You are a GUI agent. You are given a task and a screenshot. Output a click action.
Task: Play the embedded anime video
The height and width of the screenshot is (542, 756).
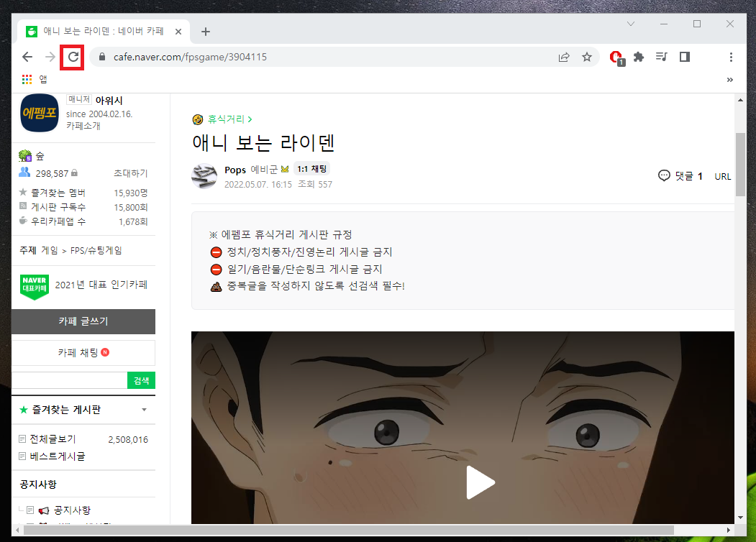481,482
